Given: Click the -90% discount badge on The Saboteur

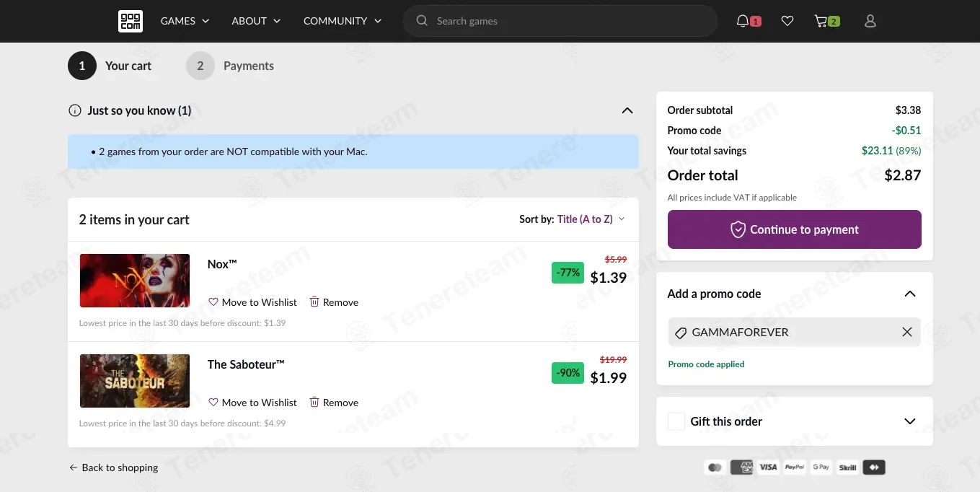Looking at the screenshot, I should 568,373.
